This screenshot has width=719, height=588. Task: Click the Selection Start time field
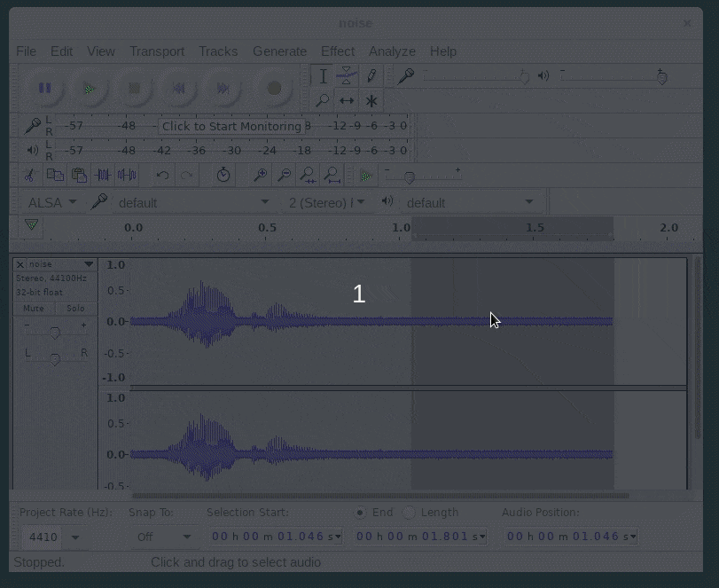pos(275,537)
